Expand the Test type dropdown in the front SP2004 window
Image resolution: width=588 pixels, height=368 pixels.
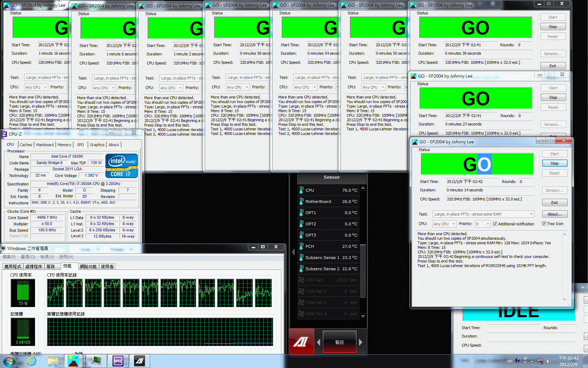[x=531, y=214]
